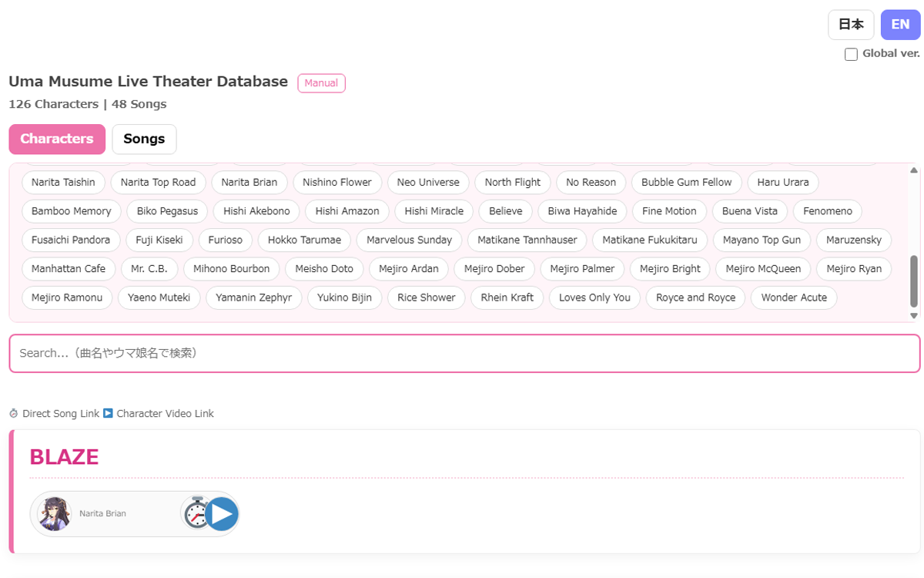Switch language to Japanese (日本)

(x=851, y=25)
